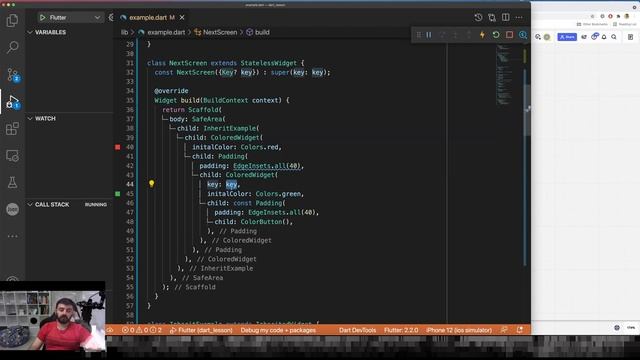Viewport: 640px width, 360px height.
Task: Select blue Share button in browser window
Action: pos(567,37)
